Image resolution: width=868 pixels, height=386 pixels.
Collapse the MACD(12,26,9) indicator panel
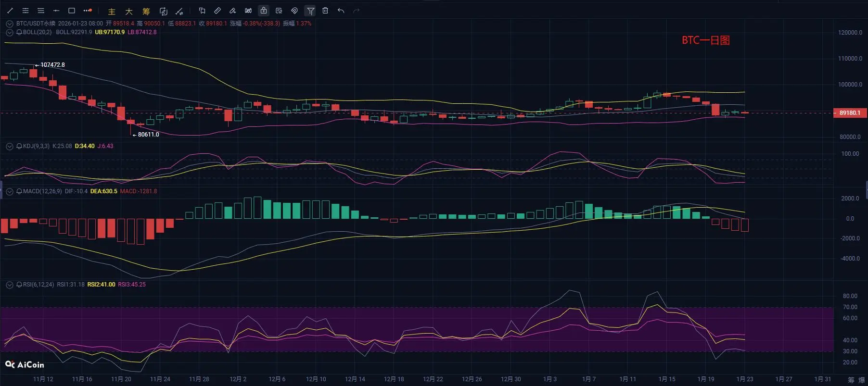(10, 191)
